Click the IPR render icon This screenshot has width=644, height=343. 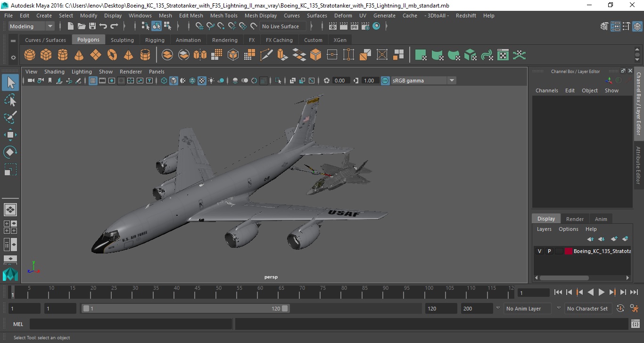355,26
